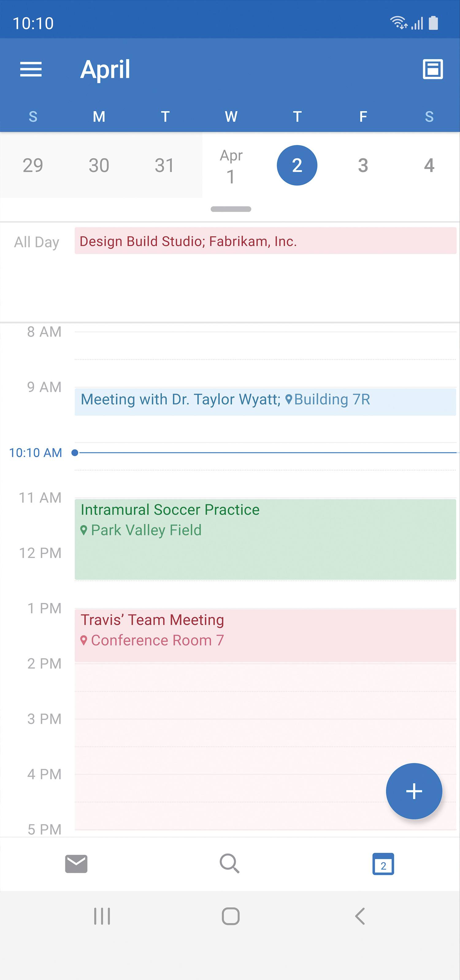Image resolution: width=460 pixels, height=980 pixels.
Task: Tap the empty 8 AM time slot
Action: tap(265, 345)
